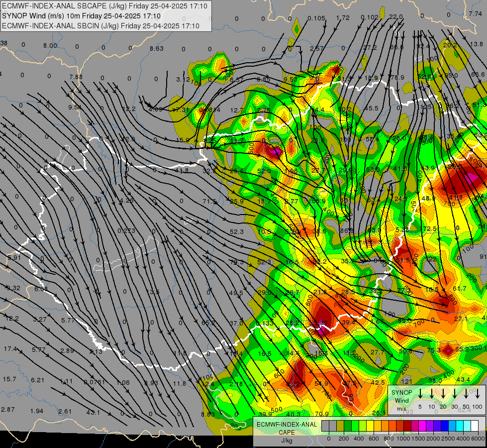487x448 pixels.
Task: Select the SBCAPE header line at top
Action: [104, 6]
